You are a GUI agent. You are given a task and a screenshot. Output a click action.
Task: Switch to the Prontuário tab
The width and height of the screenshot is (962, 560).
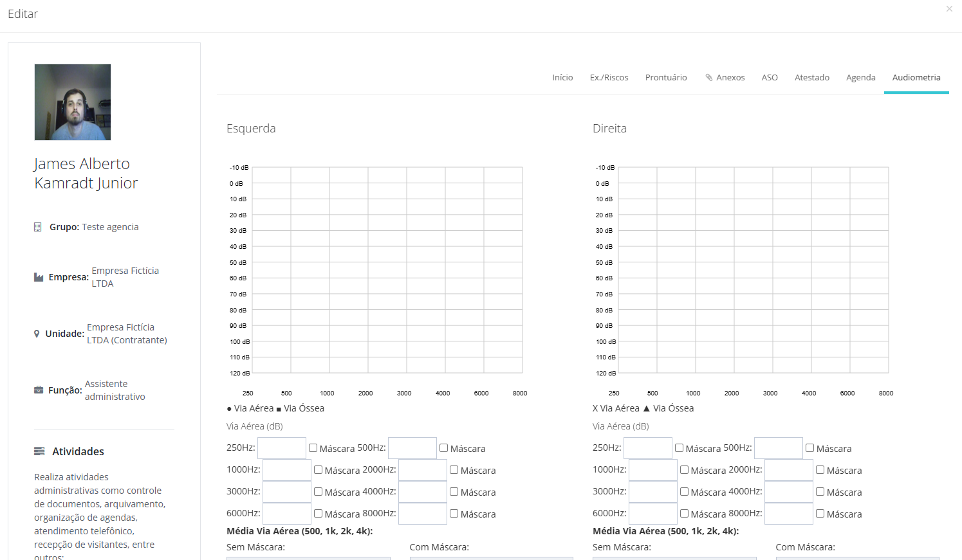tap(666, 78)
